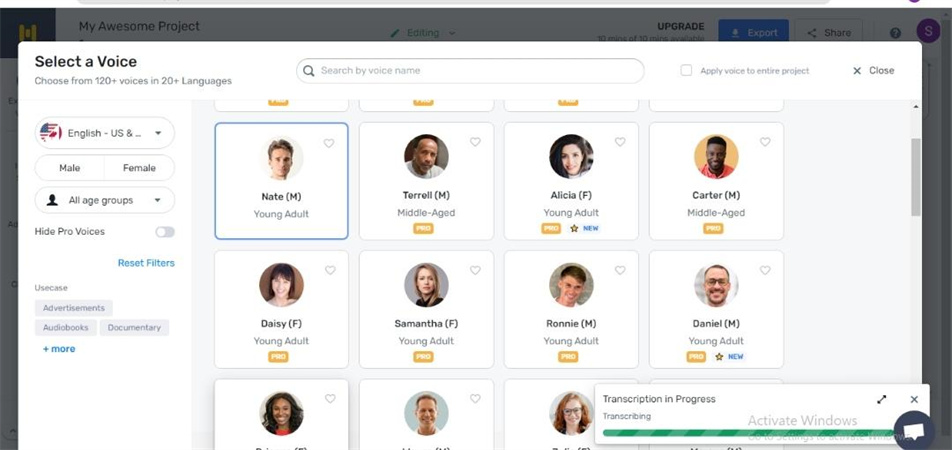Image resolution: width=952 pixels, height=450 pixels.
Task: Click the UPGRADE link
Action: coord(681,27)
